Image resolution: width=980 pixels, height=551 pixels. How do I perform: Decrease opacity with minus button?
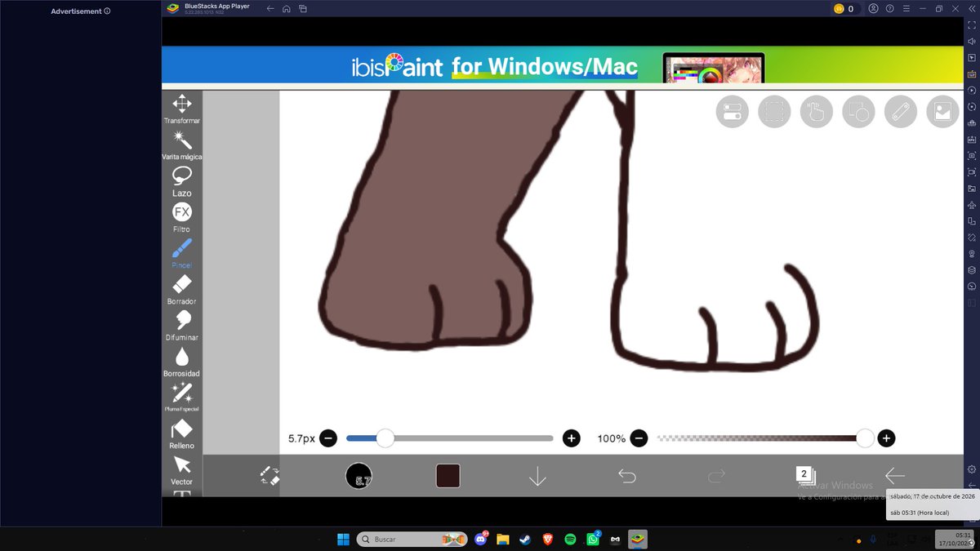point(639,438)
